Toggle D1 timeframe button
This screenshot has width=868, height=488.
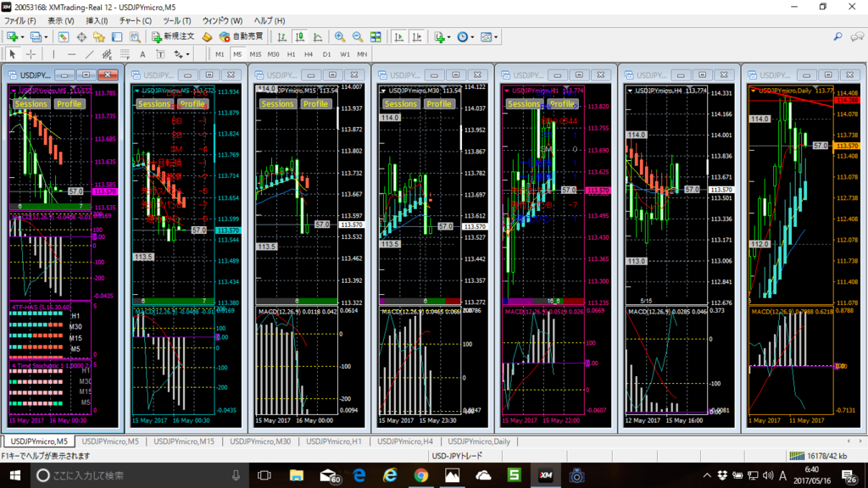click(326, 54)
